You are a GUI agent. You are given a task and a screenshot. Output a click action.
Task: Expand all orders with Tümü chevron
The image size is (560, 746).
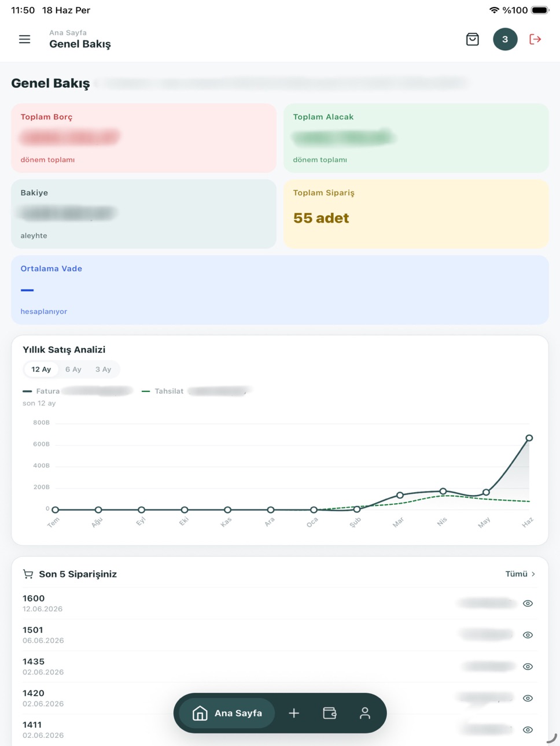coord(520,574)
